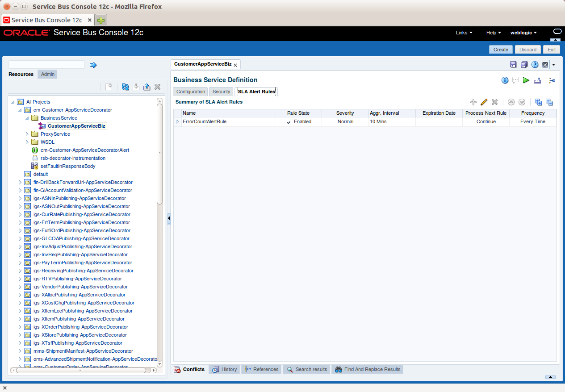Click the tree-locate icon in the Business Service header
This screenshot has height=392, width=565.
click(x=552, y=80)
